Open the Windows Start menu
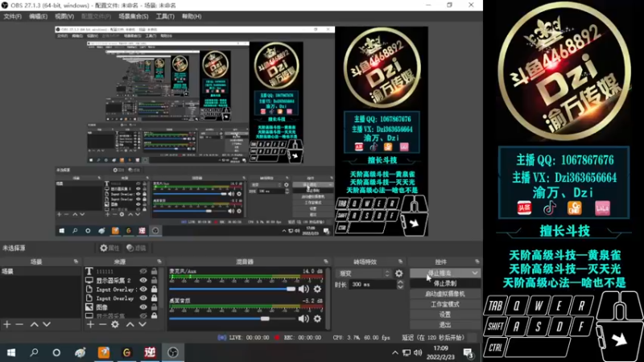 tap(11, 352)
